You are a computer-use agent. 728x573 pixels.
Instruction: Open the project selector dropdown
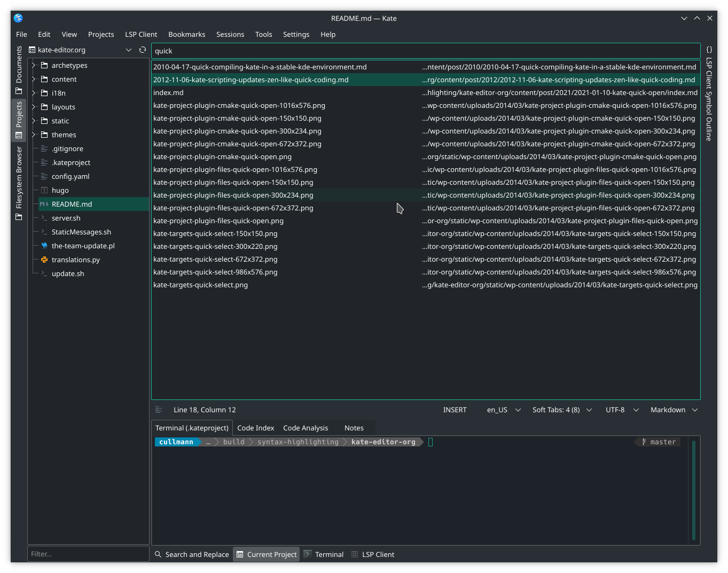[x=81, y=50]
